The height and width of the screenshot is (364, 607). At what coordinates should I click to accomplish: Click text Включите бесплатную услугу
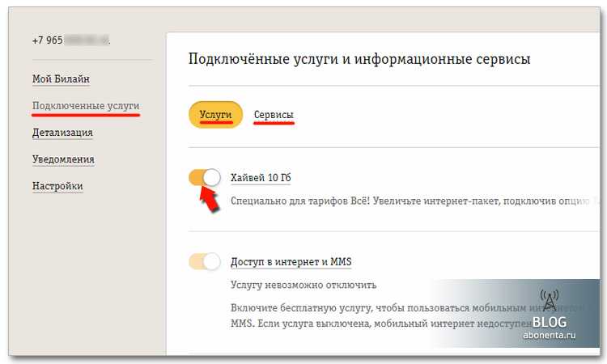click(x=302, y=308)
